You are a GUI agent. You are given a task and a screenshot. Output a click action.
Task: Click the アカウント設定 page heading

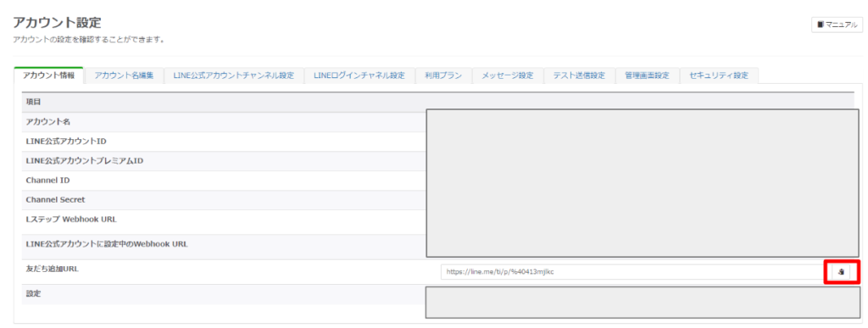point(57,23)
